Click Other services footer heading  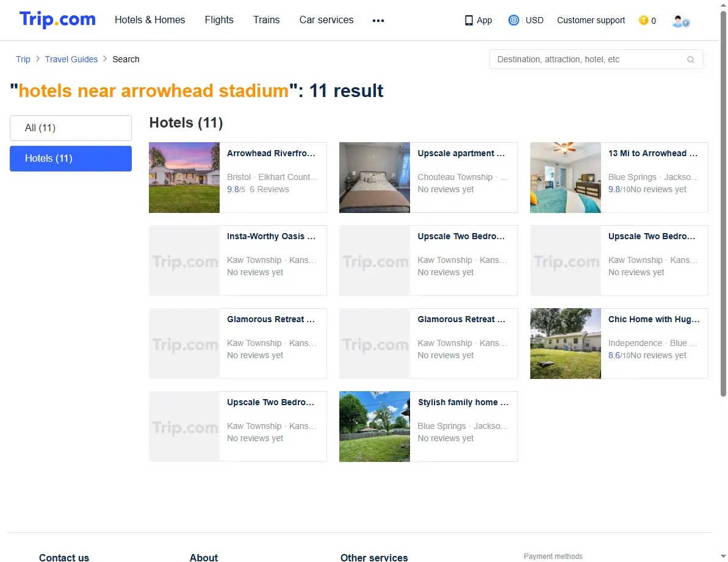tap(374, 557)
